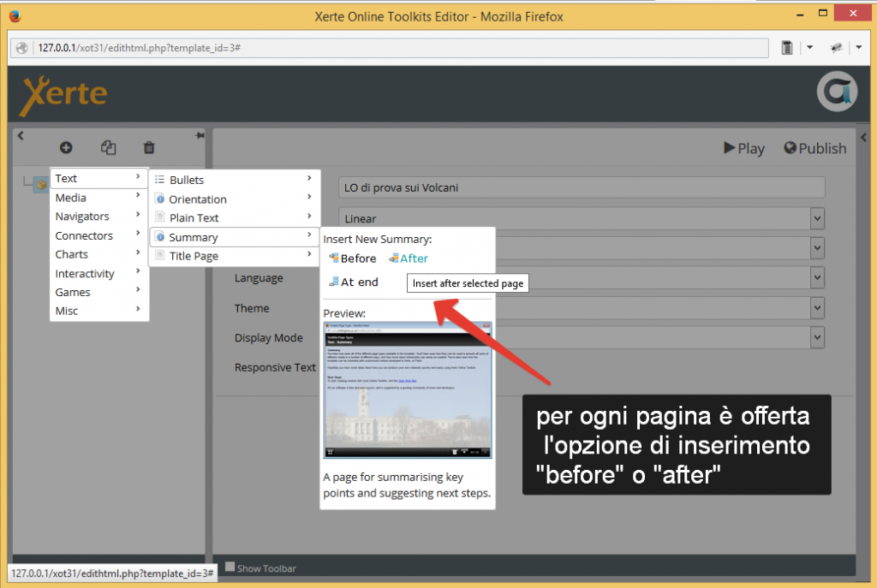Insert Summary page After selected page
This screenshot has height=588, width=877.
(x=409, y=258)
